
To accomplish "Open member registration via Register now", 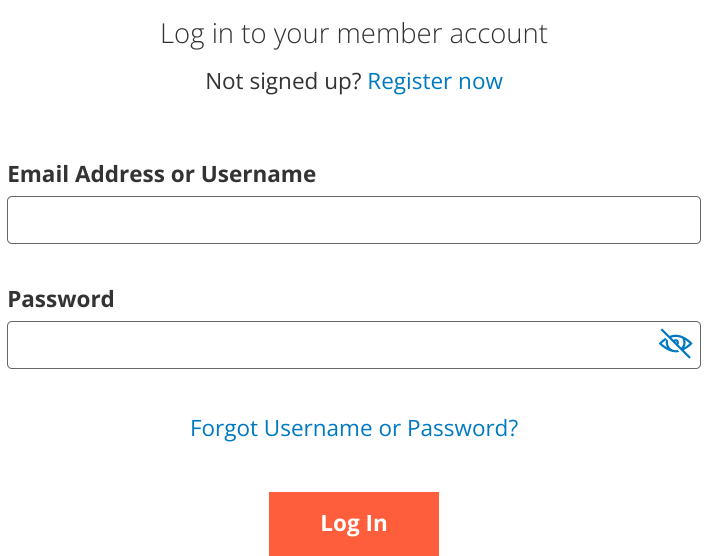I will pos(435,81).
